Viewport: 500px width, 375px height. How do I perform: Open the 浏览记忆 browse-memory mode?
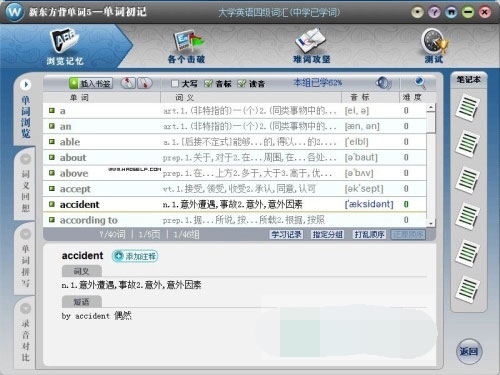pyautogui.click(x=64, y=46)
